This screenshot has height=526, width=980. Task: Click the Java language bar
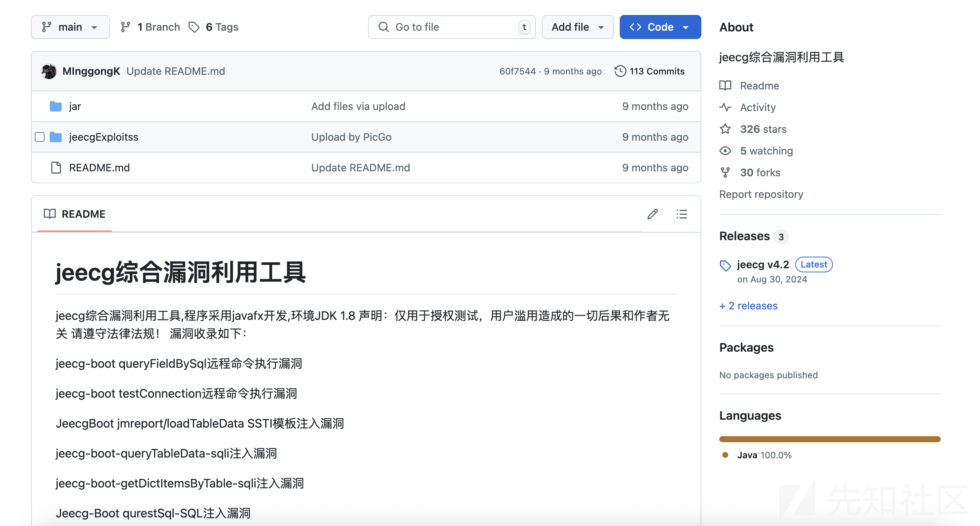point(829,439)
